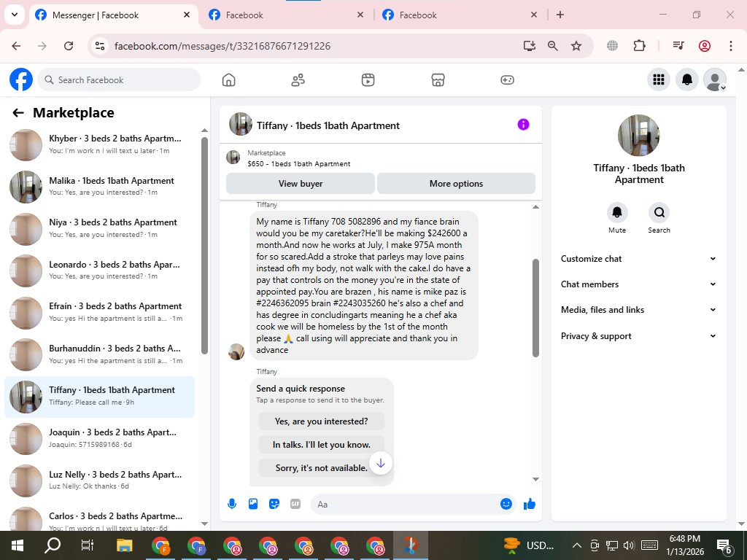This screenshot has width=747, height=560.
Task: Select the Messenger | Facebook tab
Action: [x=113, y=15]
